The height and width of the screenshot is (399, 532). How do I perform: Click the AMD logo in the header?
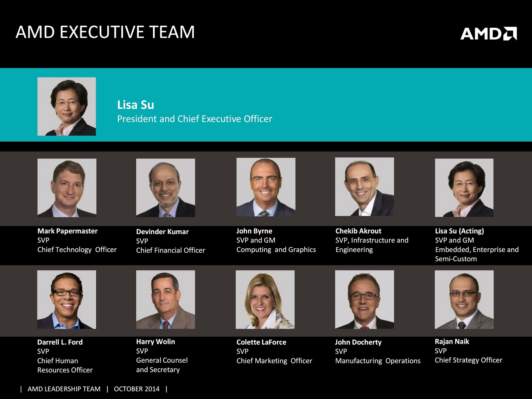click(488, 34)
